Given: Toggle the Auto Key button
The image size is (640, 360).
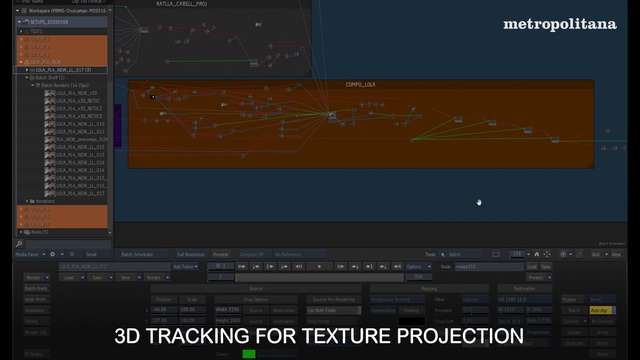Looking at the screenshot, I should click(x=602, y=311).
